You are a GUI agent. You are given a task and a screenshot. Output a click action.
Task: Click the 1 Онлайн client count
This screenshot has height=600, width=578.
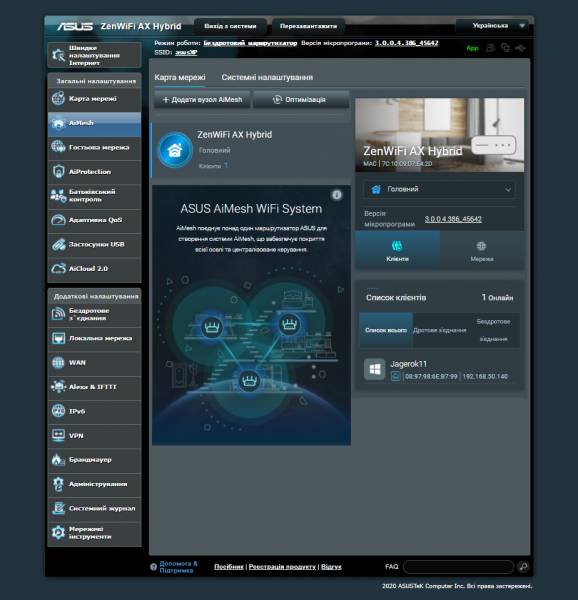coord(497,297)
